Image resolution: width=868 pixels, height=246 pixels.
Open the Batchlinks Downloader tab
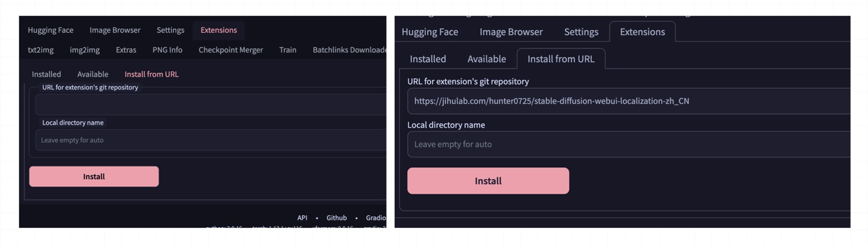click(349, 50)
